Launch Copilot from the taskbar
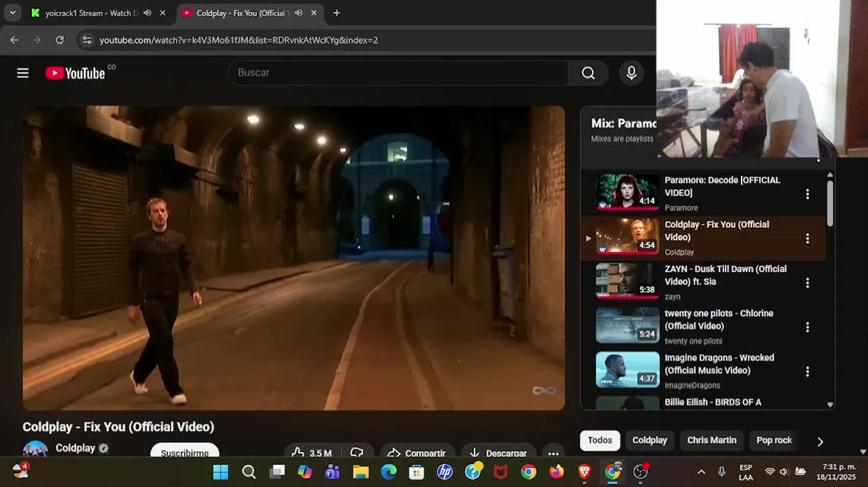Image resolution: width=868 pixels, height=487 pixels. pyautogui.click(x=305, y=472)
